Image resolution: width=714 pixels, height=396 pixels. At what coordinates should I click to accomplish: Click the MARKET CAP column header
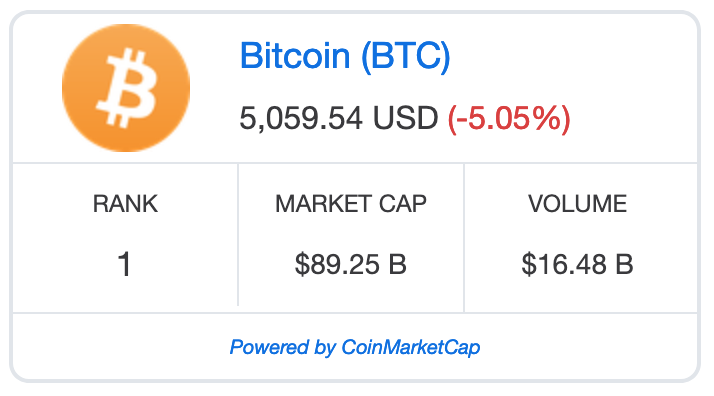point(351,203)
